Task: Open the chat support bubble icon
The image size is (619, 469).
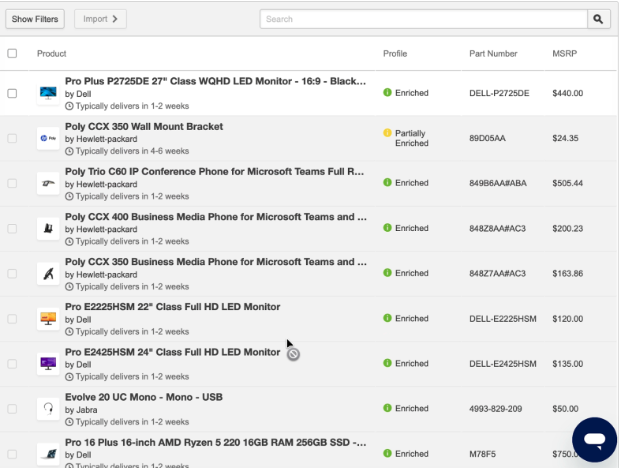Action: click(x=594, y=439)
